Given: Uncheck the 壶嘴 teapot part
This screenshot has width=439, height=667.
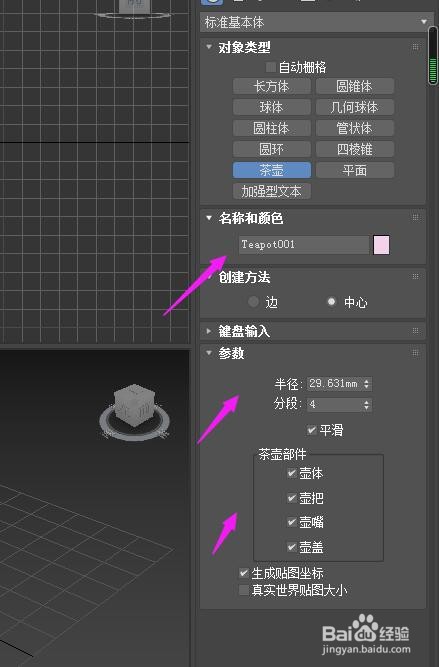Looking at the screenshot, I should coord(292,522).
